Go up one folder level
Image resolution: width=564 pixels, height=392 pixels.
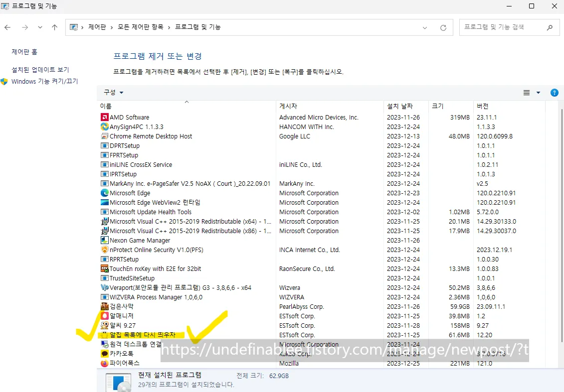point(55,27)
